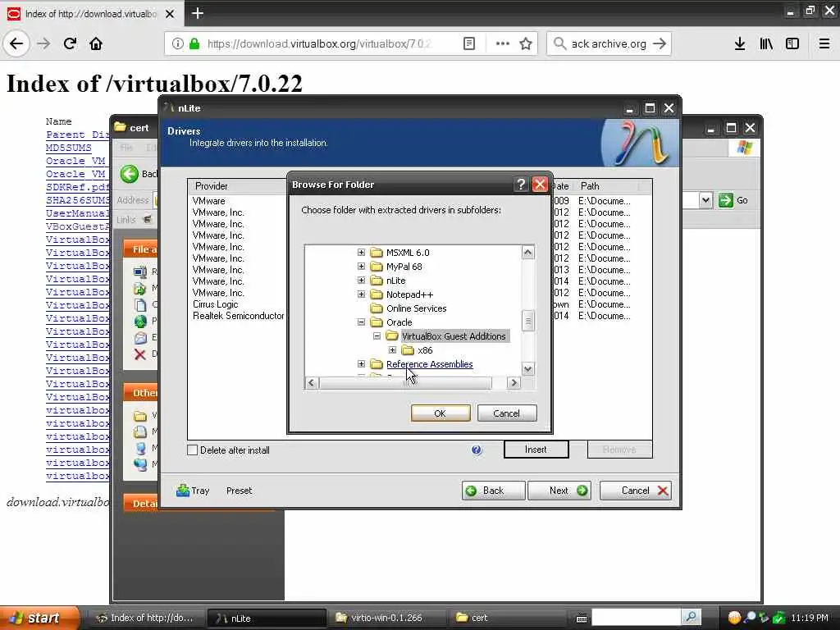This screenshot has height=630, width=840.
Task: Click the taskbar search magnifier button
Action: (691, 617)
